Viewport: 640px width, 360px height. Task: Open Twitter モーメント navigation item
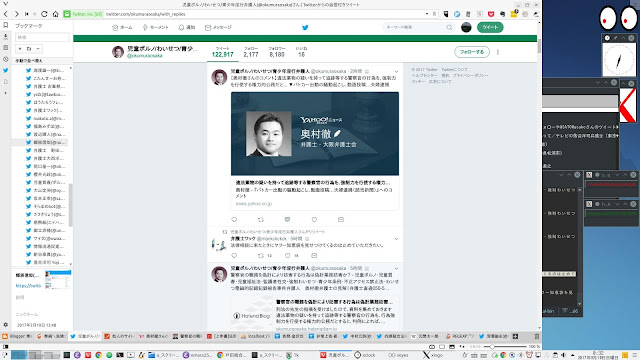tap(155, 27)
